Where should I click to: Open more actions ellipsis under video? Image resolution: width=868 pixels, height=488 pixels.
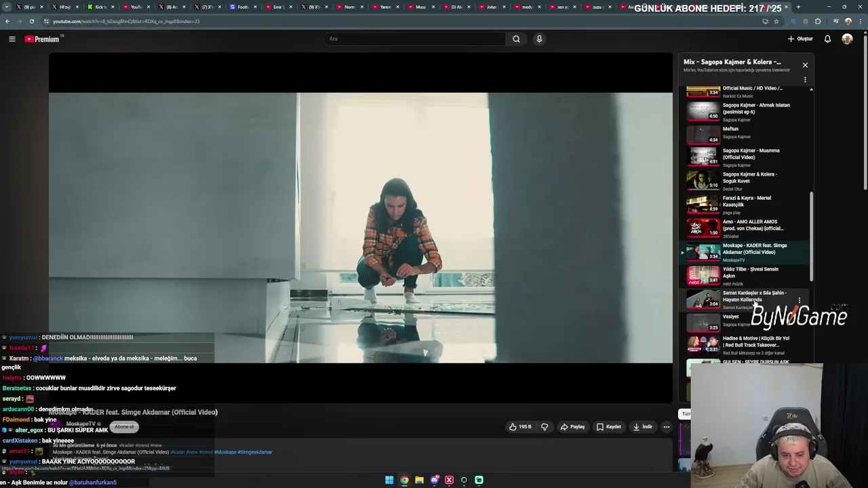click(667, 427)
